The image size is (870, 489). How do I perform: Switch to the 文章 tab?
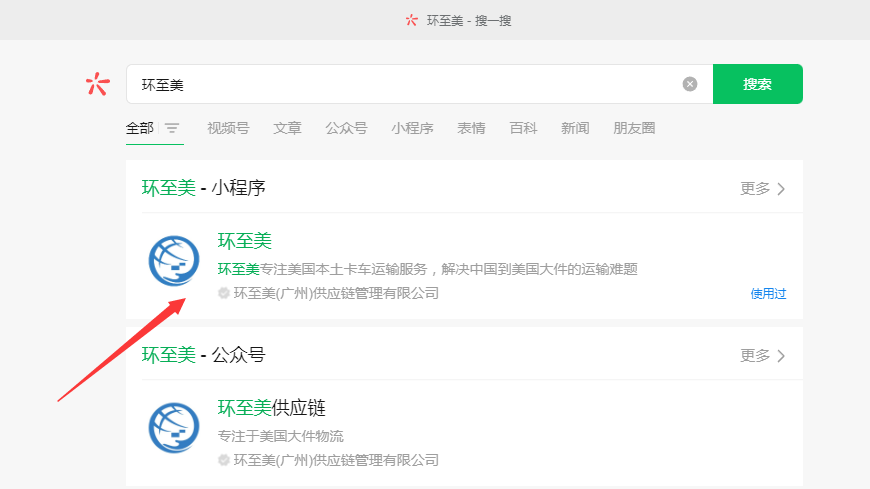(287, 128)
